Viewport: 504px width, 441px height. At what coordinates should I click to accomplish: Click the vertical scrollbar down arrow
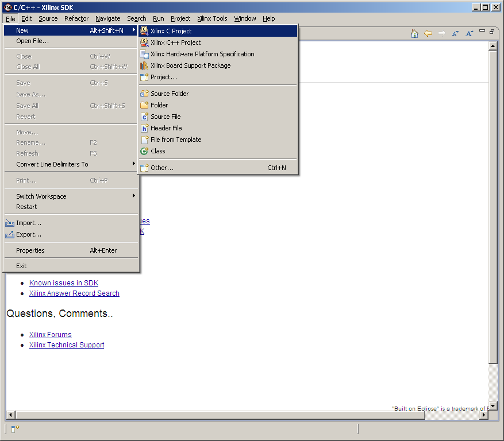(x=493, y=406)
